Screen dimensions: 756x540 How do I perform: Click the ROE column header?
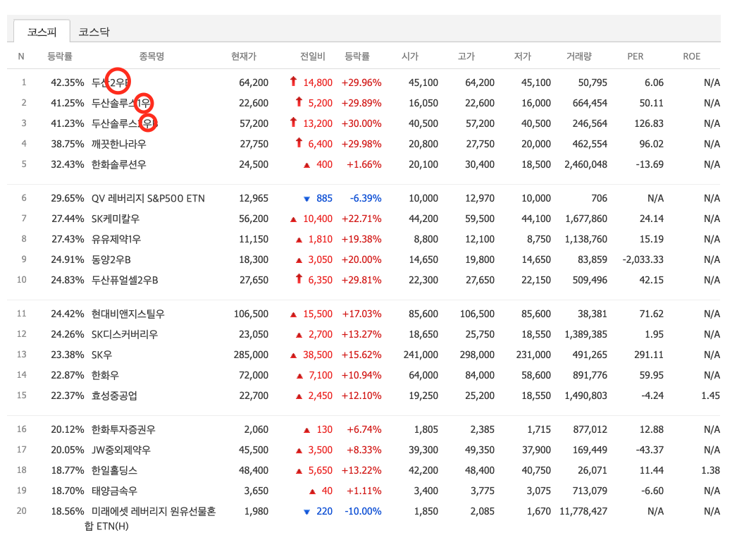691,56
